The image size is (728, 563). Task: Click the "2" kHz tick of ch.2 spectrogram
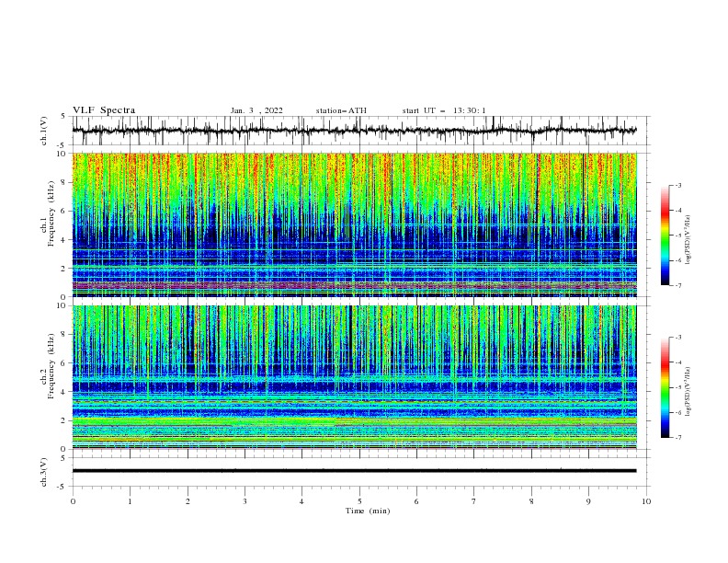65,420
